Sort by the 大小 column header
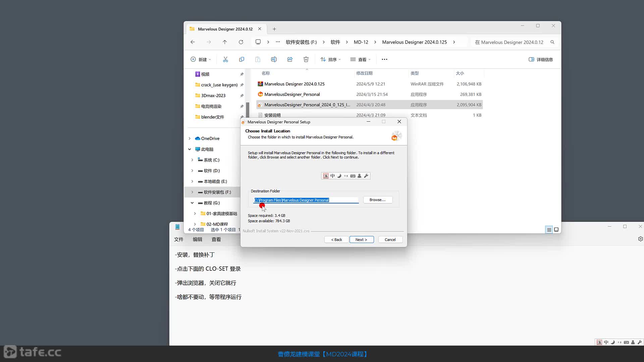644x362 pixels. tap(460, 73)
